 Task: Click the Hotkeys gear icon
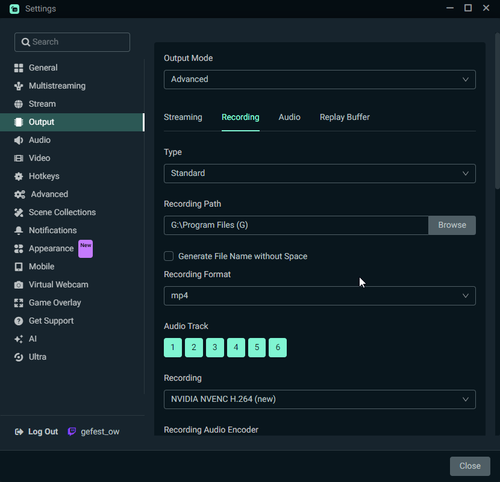pyautogui.click(x=19, y=176)
